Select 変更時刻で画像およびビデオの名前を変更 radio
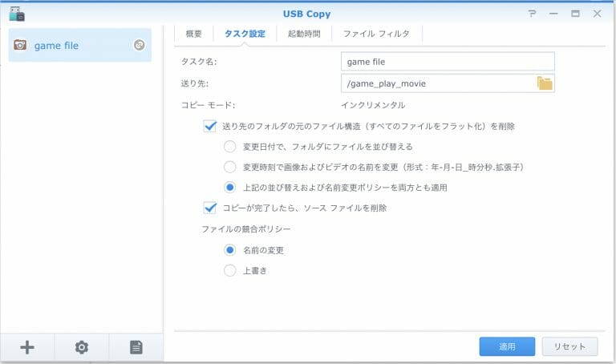 point(230,167)
